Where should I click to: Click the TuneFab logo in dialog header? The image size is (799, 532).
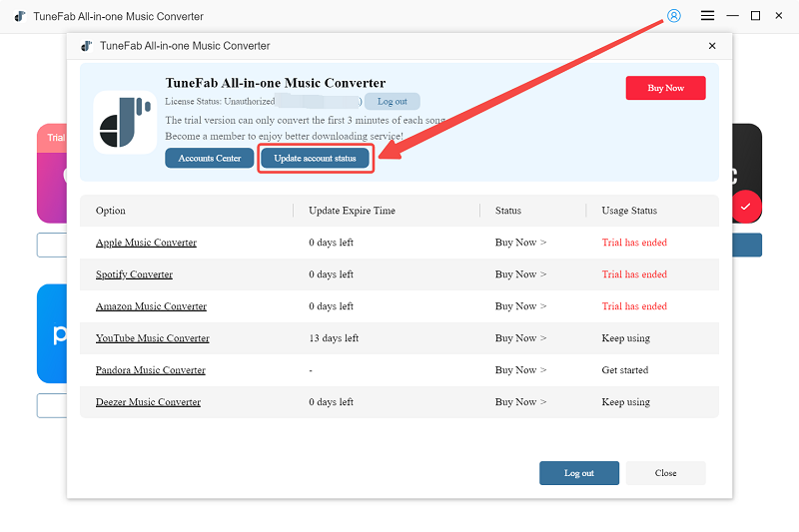tap(87, 46)
